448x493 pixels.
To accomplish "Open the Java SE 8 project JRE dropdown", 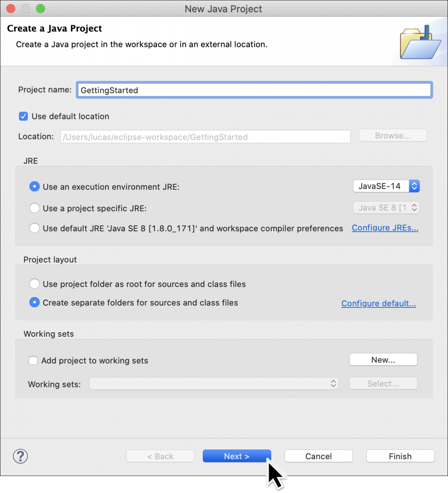I will click(x=386, y=207).
